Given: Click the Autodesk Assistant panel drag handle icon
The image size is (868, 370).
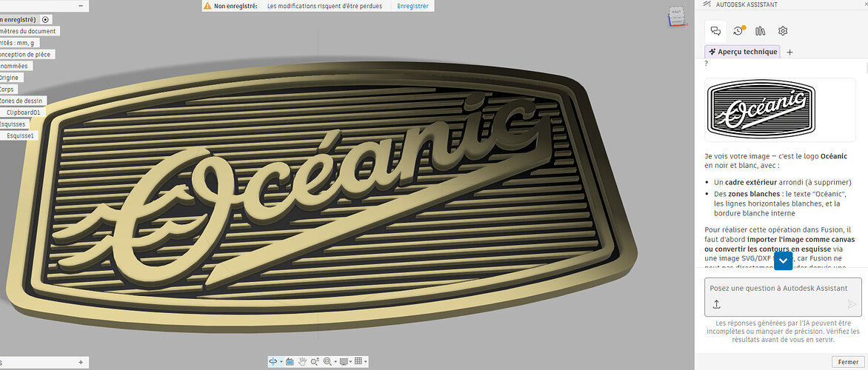Looking at the screenshot, I should (707, 4).
